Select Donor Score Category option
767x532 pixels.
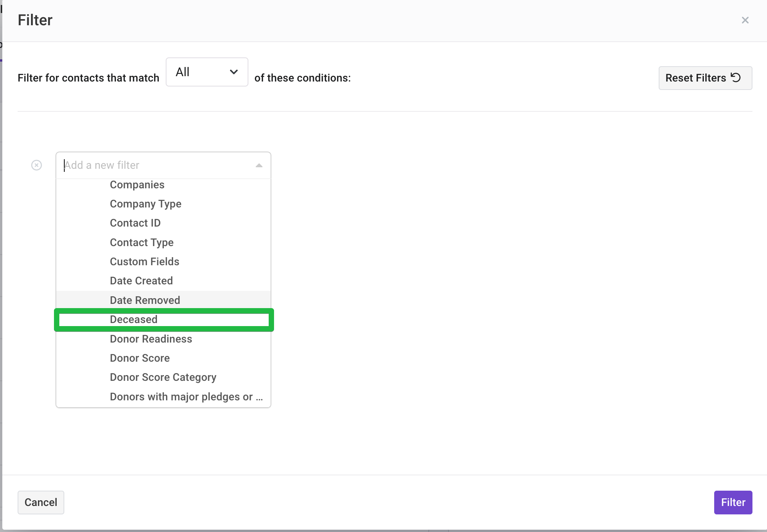click(163, 377)
